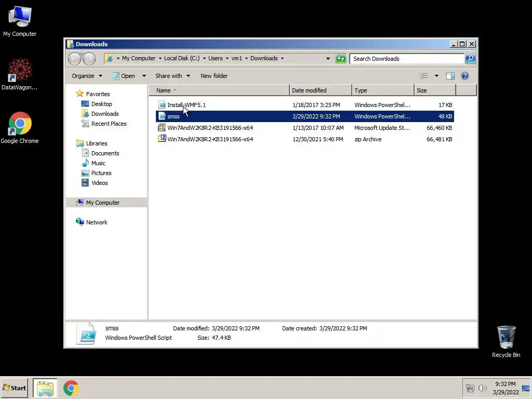Open the address bar history dropdown
Viewport: 532px width, 399px height.
click(328, 59)
